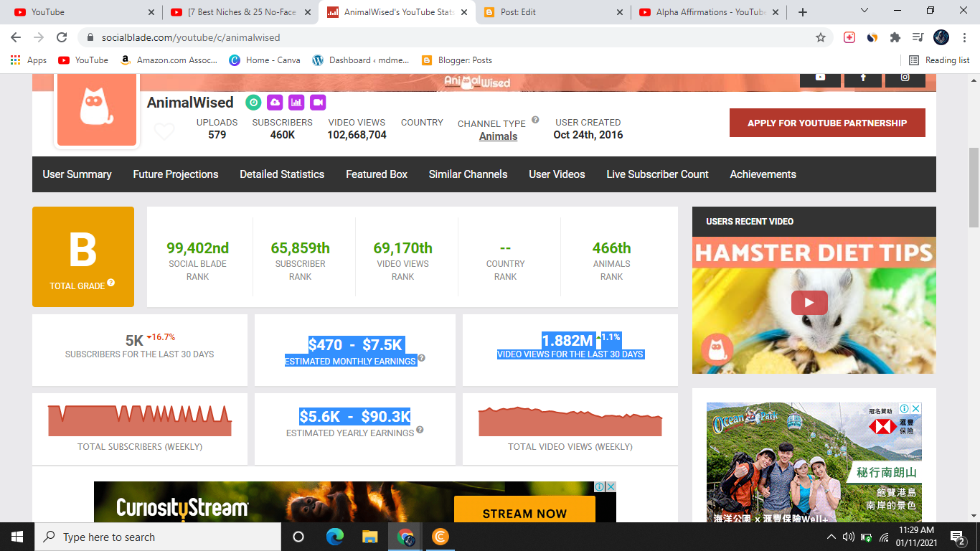Switch to the 7 Best Niches tab
The height and width of the screenshot is (551, 980).
click(x=240, y=12)
